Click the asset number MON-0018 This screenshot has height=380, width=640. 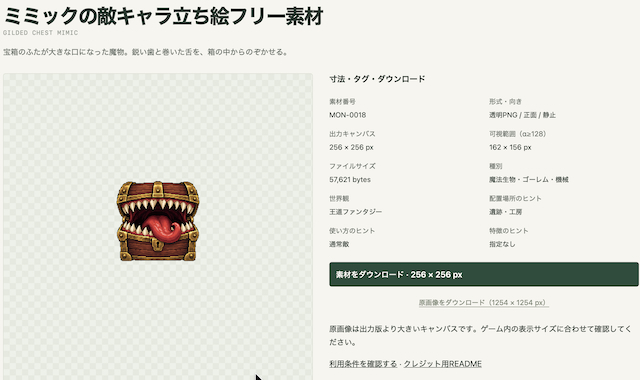point(347,115)
